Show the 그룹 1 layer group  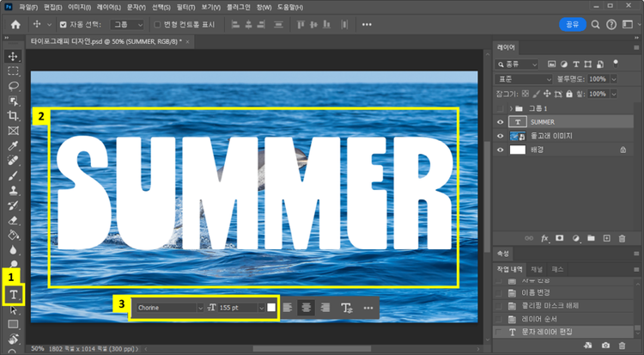(500, 108)
